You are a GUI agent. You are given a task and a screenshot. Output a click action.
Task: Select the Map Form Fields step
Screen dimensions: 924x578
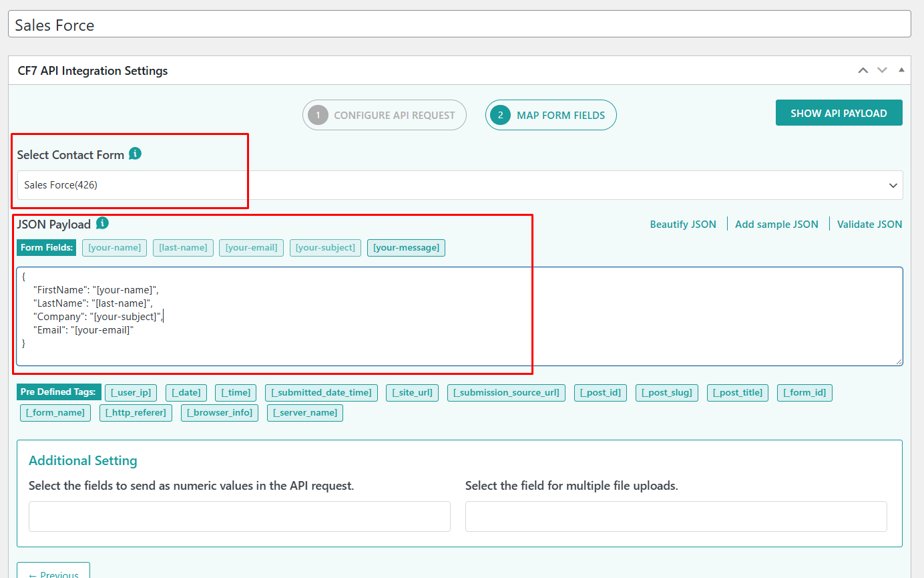coord(551,115)
